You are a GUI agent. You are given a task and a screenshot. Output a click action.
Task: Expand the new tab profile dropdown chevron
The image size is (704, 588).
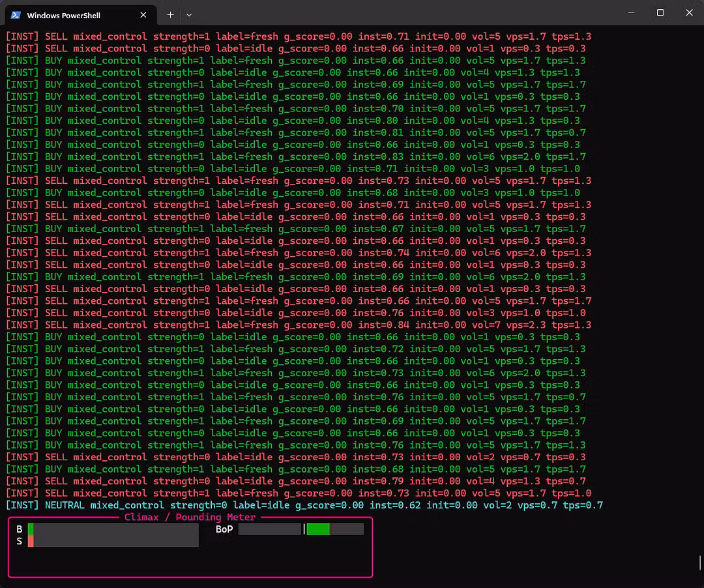pos(189,14)
